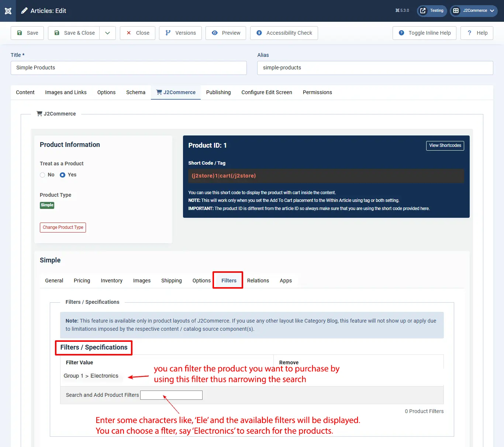Click the Close button
The image size is (504, 447).
click(138, 33)
